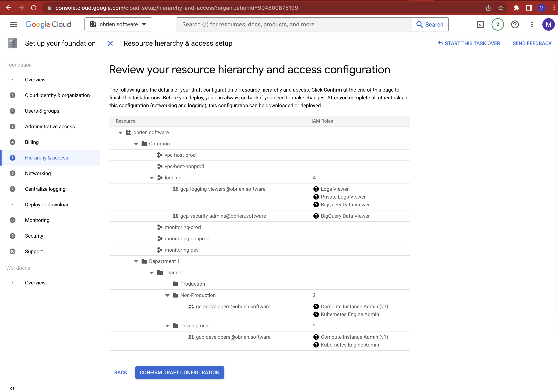Click the help tooltip next to Logs Viewer
The image size is (558, 392).
tap(316, 189)
